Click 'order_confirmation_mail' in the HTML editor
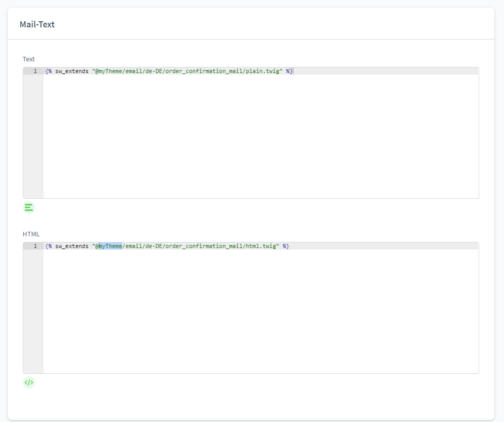Image resolution: width=504 pixels, height=422 pixels. 204,246
